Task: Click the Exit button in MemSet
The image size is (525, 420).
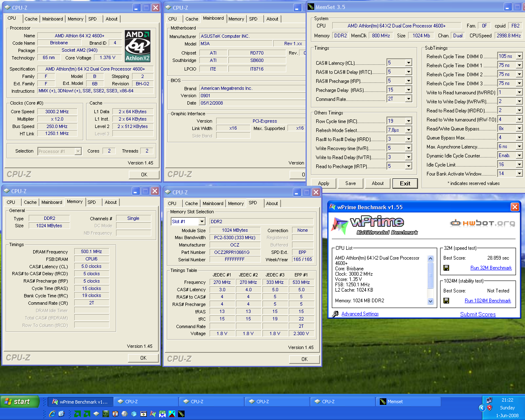Action: [405, 183]
